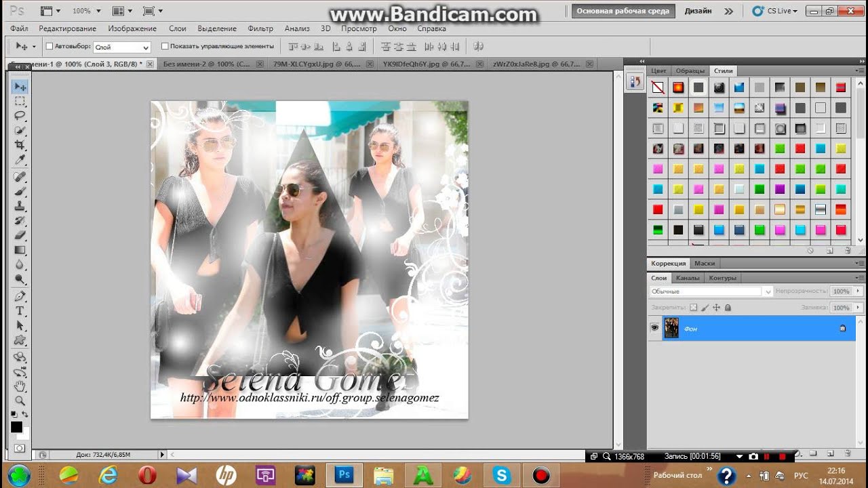Select the Eyedropper tool
The height and width of the screenshot is (488, 868).
(x=20, y=160)
